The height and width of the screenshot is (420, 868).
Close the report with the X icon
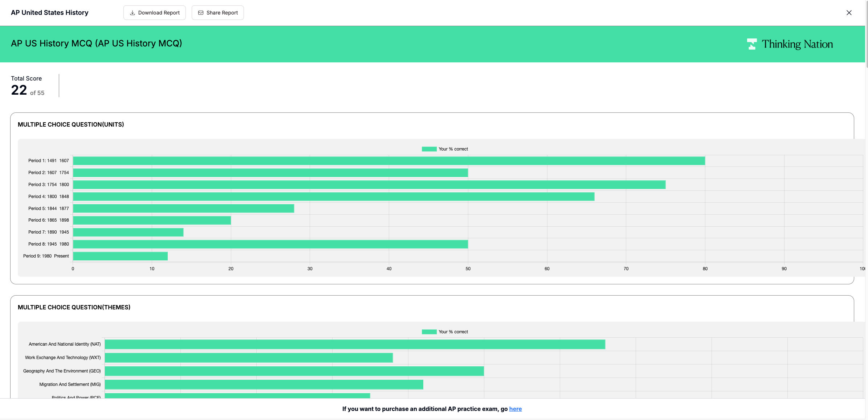click(849, 13)
